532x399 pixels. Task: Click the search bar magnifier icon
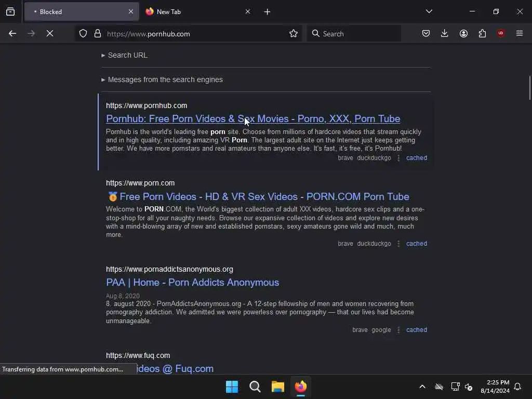[x=315, y=33]
